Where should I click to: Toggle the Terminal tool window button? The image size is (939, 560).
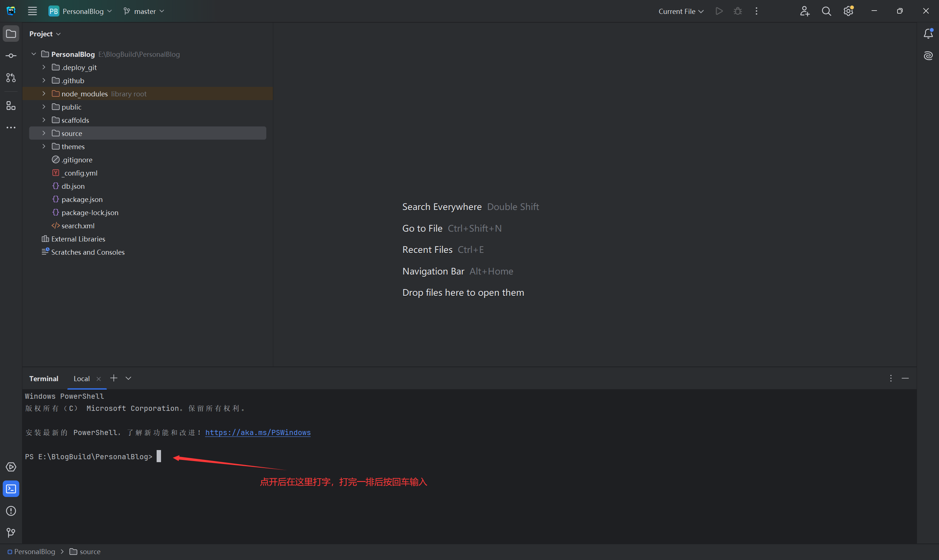(11, 489)
